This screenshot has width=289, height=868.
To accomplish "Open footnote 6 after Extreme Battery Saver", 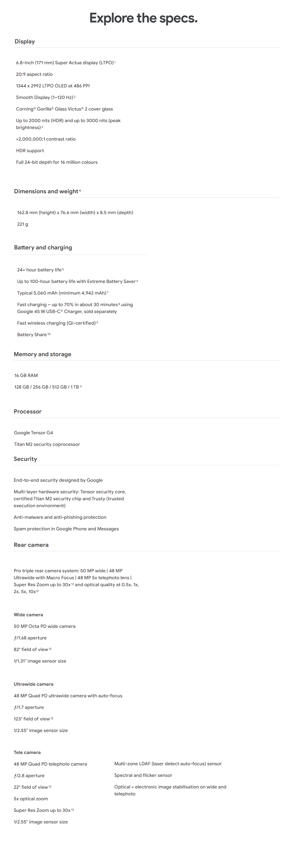I will pyautogui.click(x=137, y=281).
